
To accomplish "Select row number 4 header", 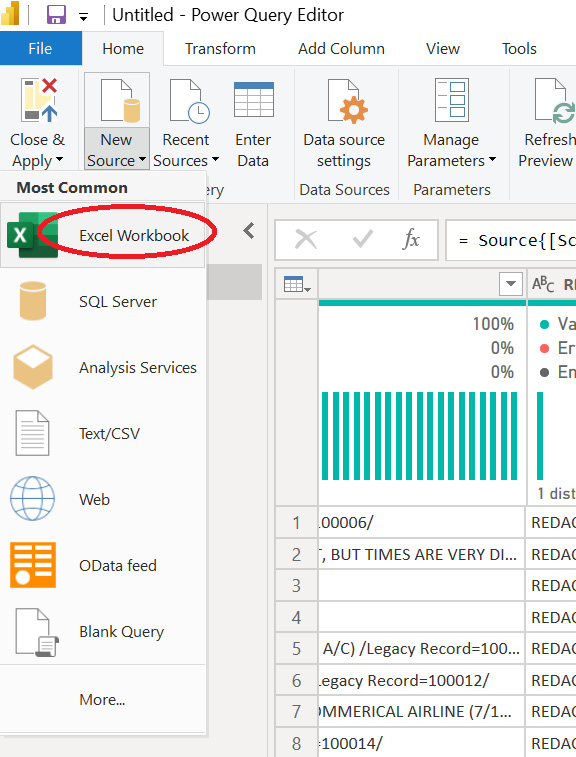I will click(296, 617).
